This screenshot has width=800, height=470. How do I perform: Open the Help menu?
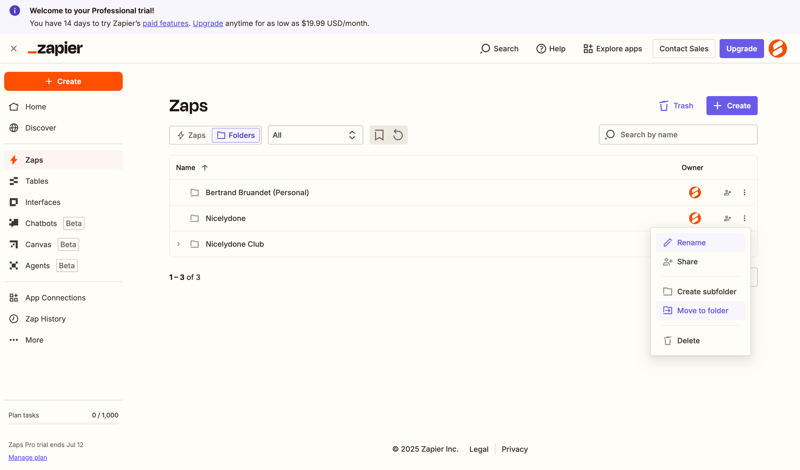tap(551, 48)
